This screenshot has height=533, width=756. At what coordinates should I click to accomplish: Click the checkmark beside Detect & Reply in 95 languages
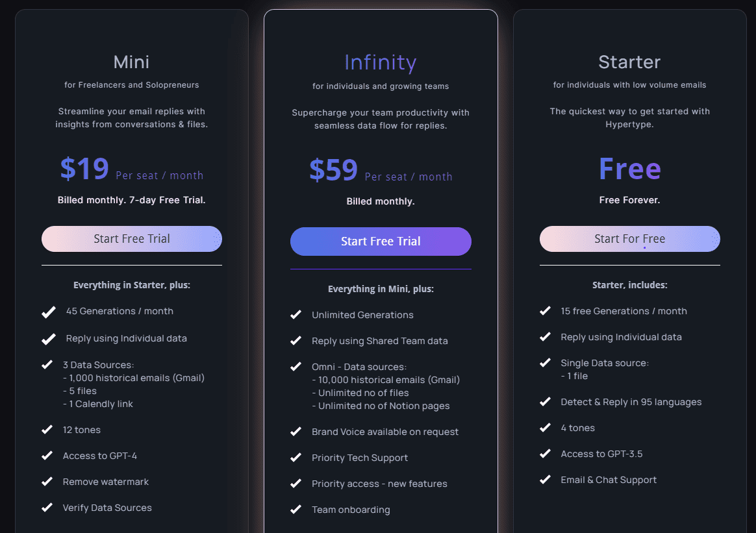coord(545,402)
